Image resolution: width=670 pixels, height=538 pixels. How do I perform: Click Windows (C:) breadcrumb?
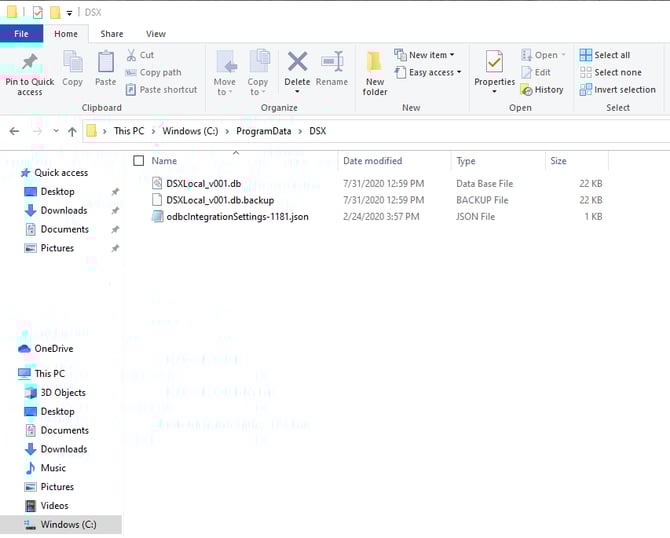pos(190,131)
